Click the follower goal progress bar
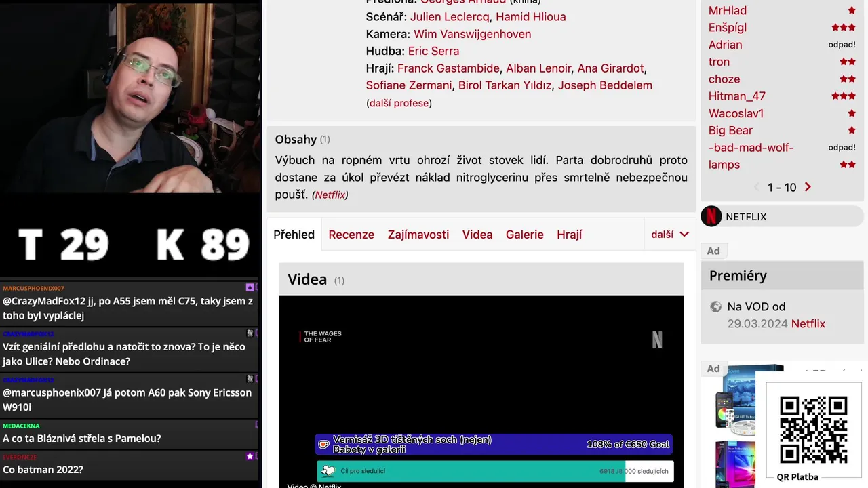Image resolution: width=868 pixels, height=488 pixels. point(495,471)
